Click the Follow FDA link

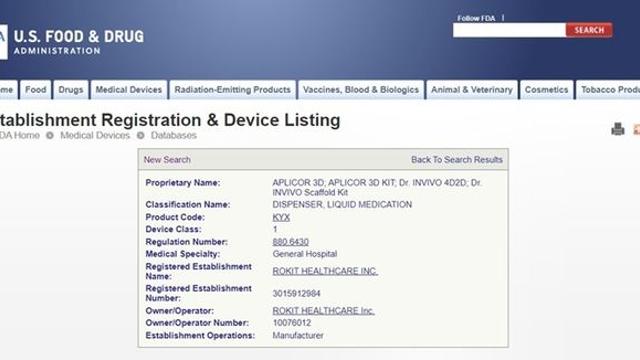tap(476, 18)
